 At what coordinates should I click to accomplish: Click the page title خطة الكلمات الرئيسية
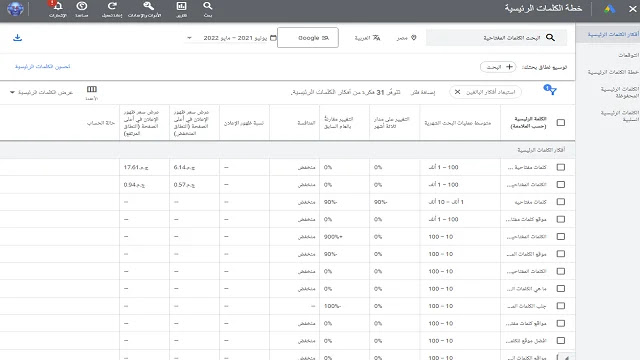543,8
